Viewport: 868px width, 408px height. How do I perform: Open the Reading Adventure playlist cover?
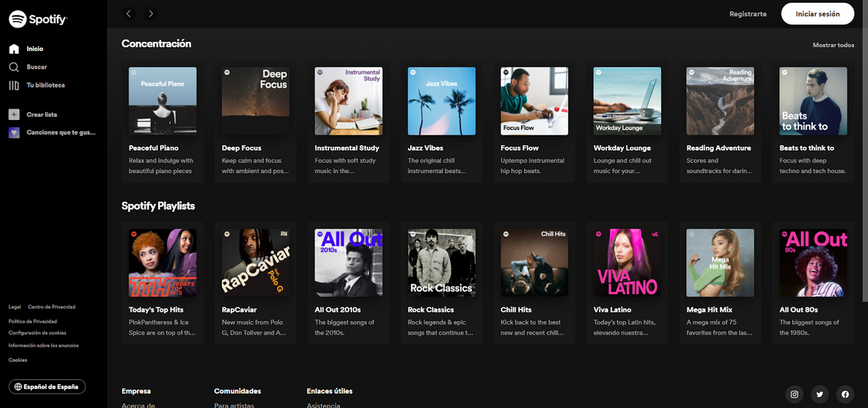720,101
